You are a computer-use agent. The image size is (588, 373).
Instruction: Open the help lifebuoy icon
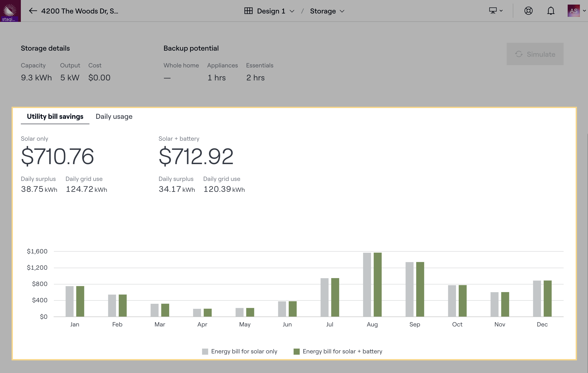pyautogui.click(x=528, y=11)
